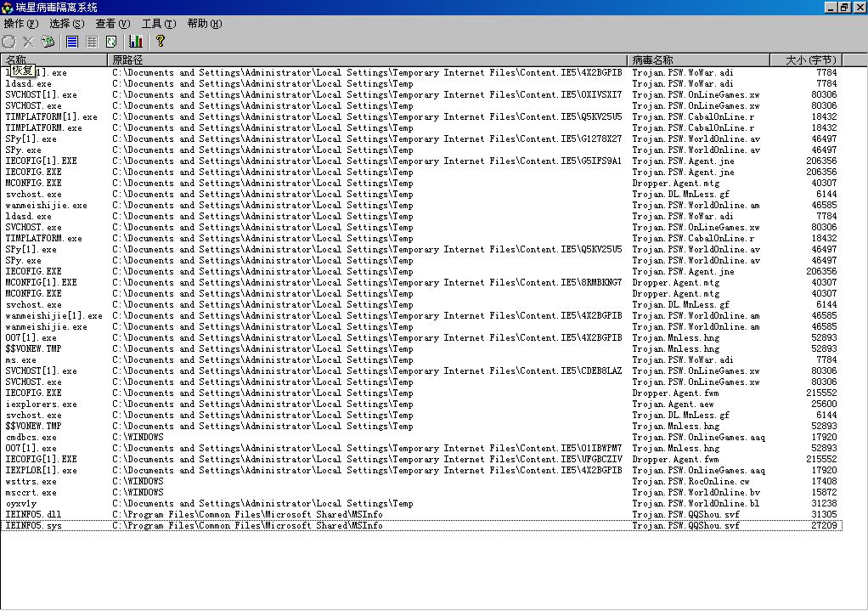The height and width of the screenshot is (611, 868).
Task: Click the grey deselect list toolbar icon
Action: (x=92, y=42)
